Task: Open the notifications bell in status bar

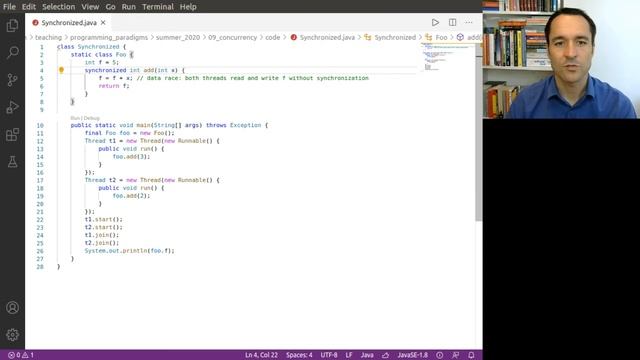Action: pos(471,355)
